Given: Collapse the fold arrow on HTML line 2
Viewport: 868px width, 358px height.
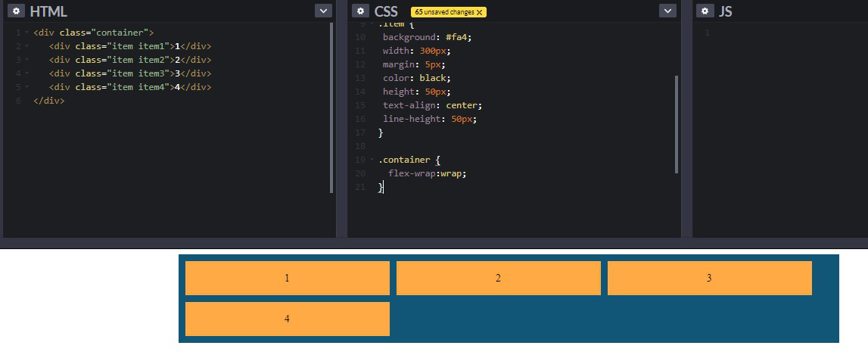Looking at the screenshot, I should 26,46.
